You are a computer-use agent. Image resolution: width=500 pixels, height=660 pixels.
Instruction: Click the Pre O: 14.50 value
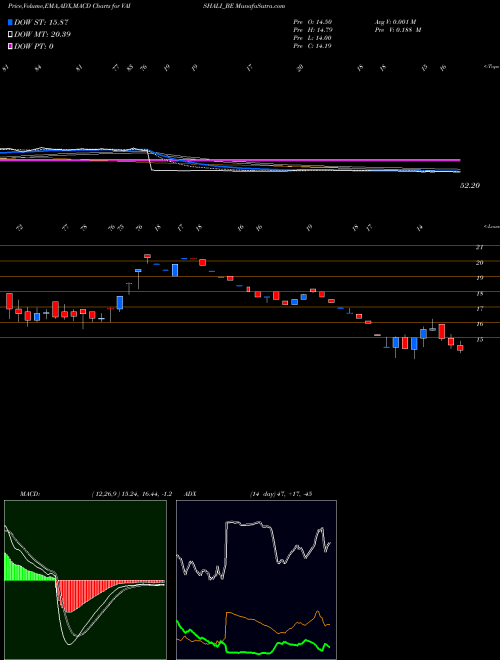(313, 22)
